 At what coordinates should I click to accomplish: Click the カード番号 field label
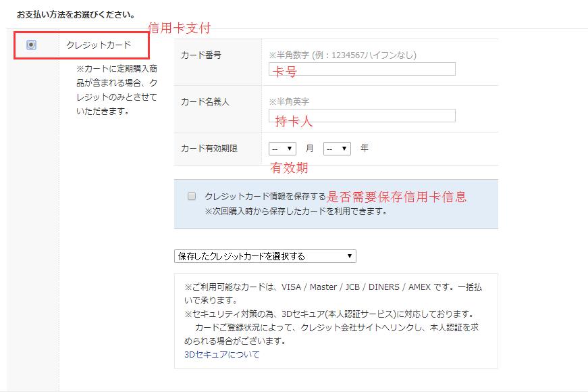(x=201, y=55)
